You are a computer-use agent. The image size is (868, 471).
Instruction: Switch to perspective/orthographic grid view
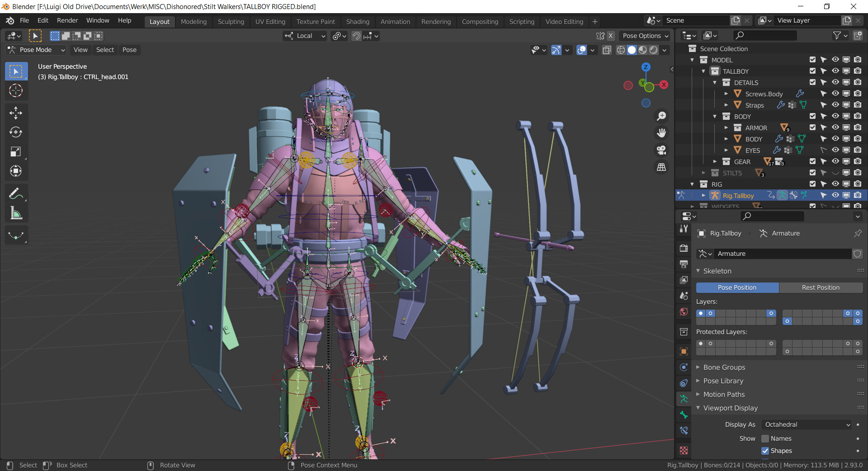[x=661, y=167]
